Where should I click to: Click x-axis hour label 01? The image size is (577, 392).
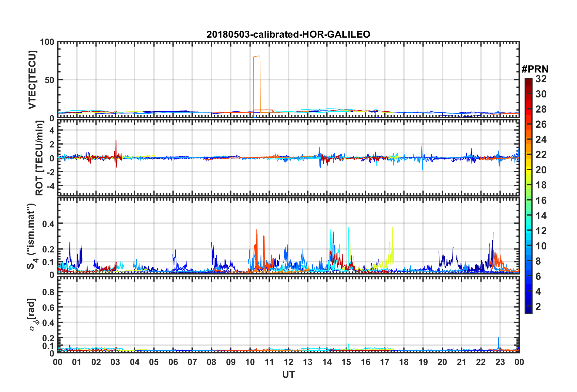click(x=77, y=362)
